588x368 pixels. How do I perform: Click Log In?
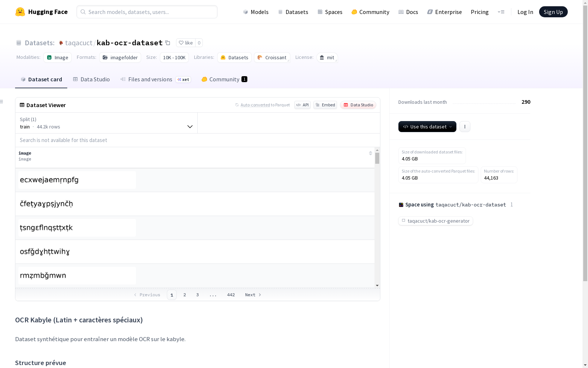point(525,12)
